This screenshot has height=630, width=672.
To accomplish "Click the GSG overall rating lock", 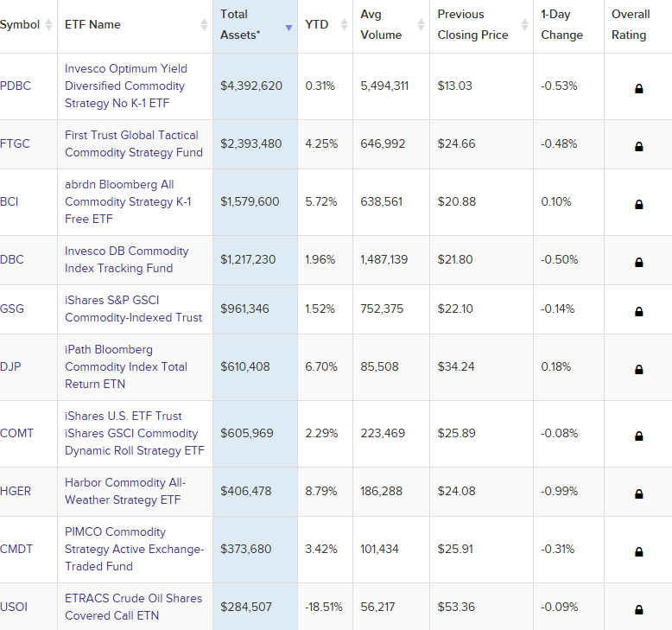I will (639, 311).
